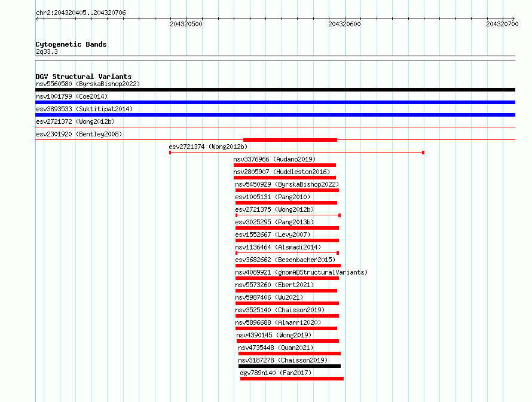Click the blue bar under esv3893533
The width and height of the screenshot is (532, 402).
[x=275, y=115]
